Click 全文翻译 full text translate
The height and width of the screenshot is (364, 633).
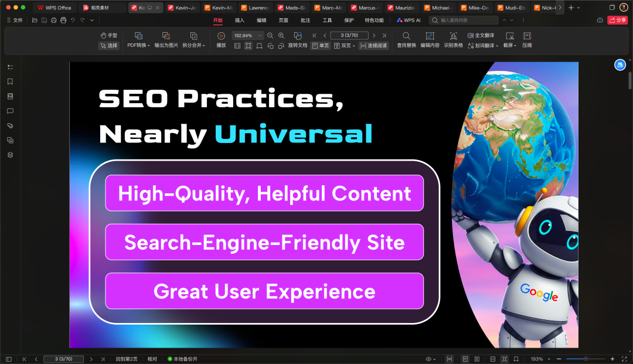[x=481, y=36]
